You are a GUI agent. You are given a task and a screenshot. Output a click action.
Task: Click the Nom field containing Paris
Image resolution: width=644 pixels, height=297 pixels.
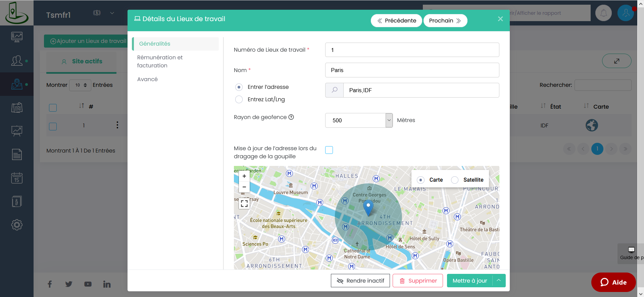tap(412, 70)
